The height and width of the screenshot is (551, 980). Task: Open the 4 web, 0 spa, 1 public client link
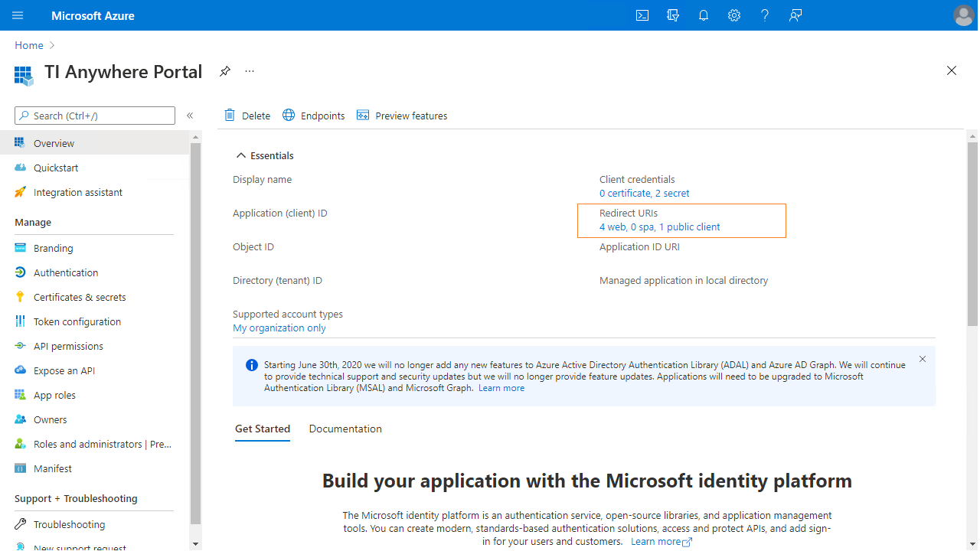[x=659, y=227]
